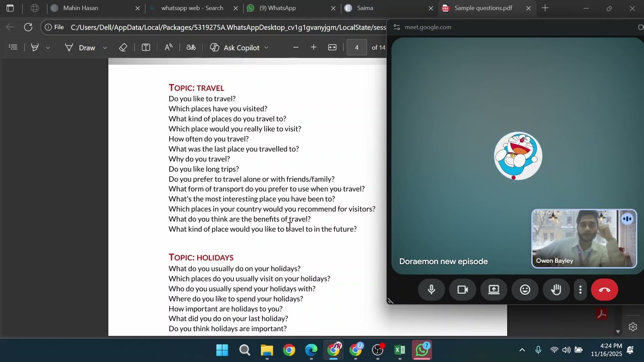Click the file address bar URL
Screen dimensions: 644x362
pos(228,27)
